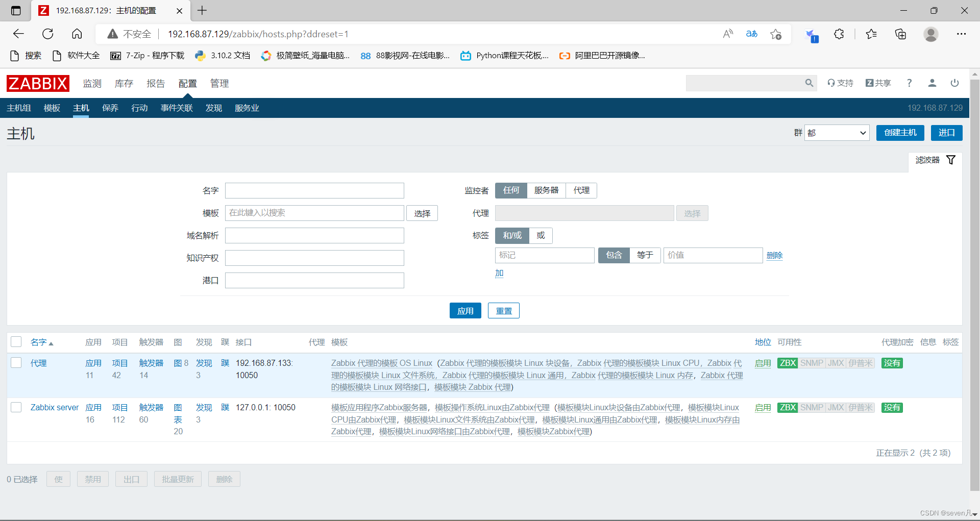Go back with browser back arrow
980x521 pixels.
pyautogui.click(x=18, y=34)
